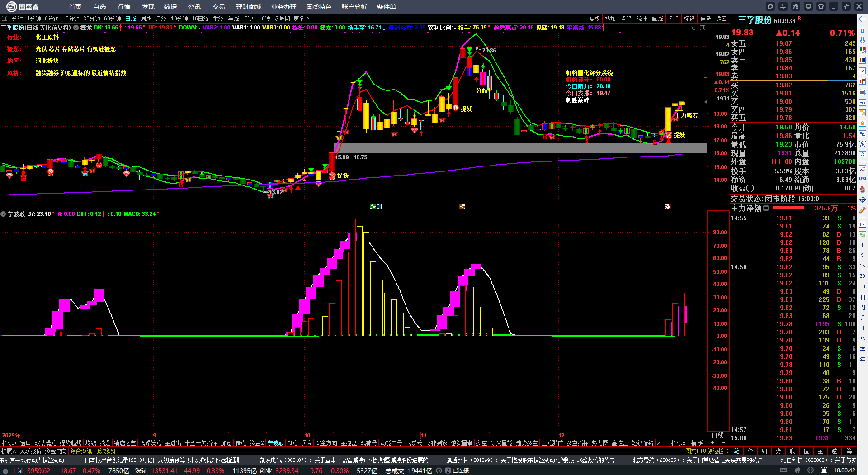Click the Fiz icon on right sidebar
The height and width of the screenshot is (475, 868).
863,133
